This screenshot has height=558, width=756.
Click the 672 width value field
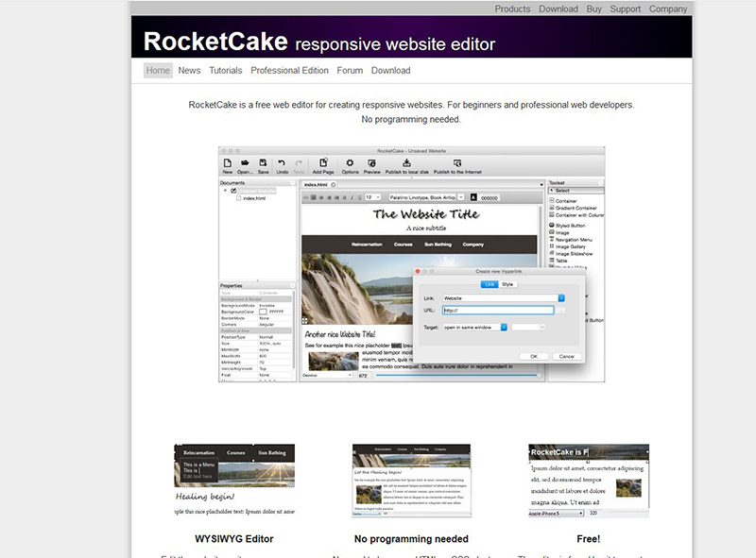pyautogui.click(x=364, y=376)
